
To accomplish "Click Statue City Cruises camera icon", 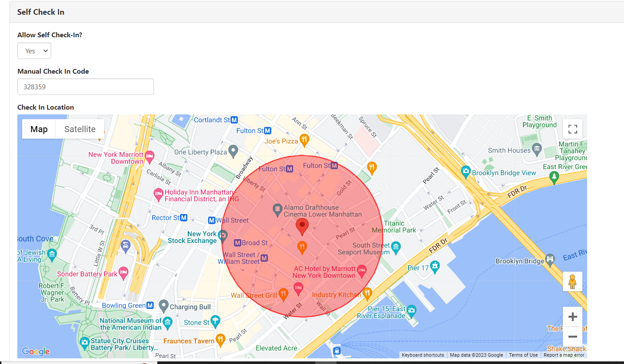I will coord(85,343).
